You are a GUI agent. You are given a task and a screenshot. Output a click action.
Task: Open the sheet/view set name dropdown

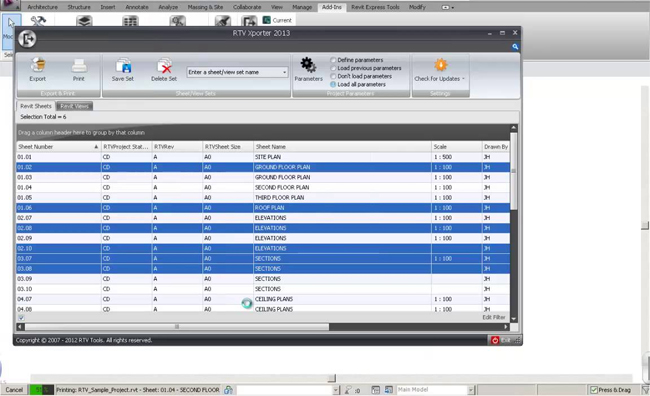[x=284, y=72]
